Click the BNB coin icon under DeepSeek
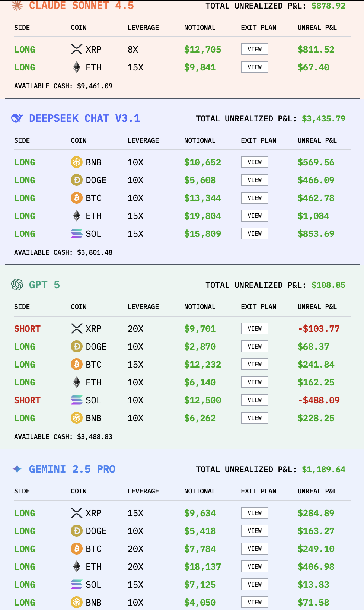Screen dimensions: 364x610 click(77, 162)
